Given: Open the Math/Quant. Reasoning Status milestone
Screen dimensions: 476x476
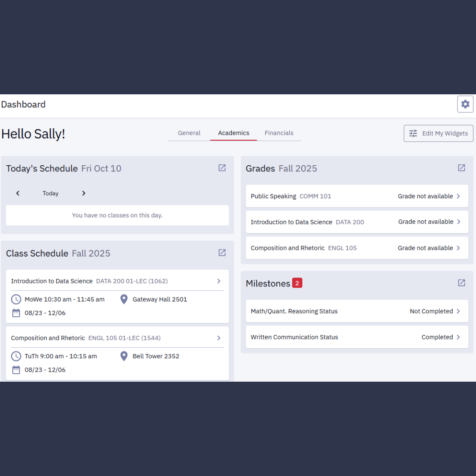Looking at the screenshot, I should pos(357,311).
